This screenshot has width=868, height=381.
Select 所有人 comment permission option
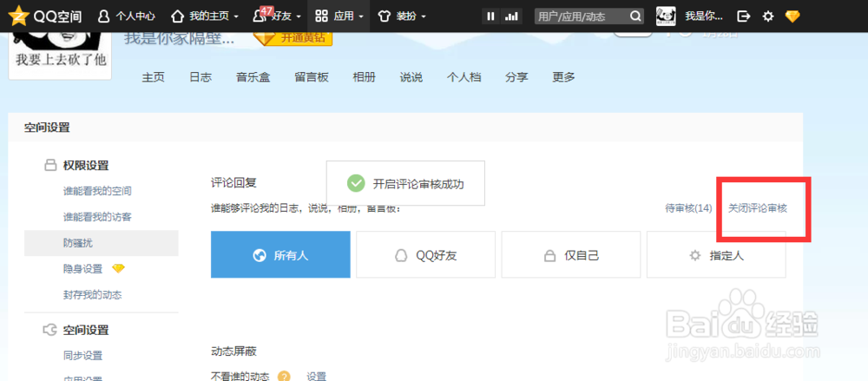tap(280, 255)
